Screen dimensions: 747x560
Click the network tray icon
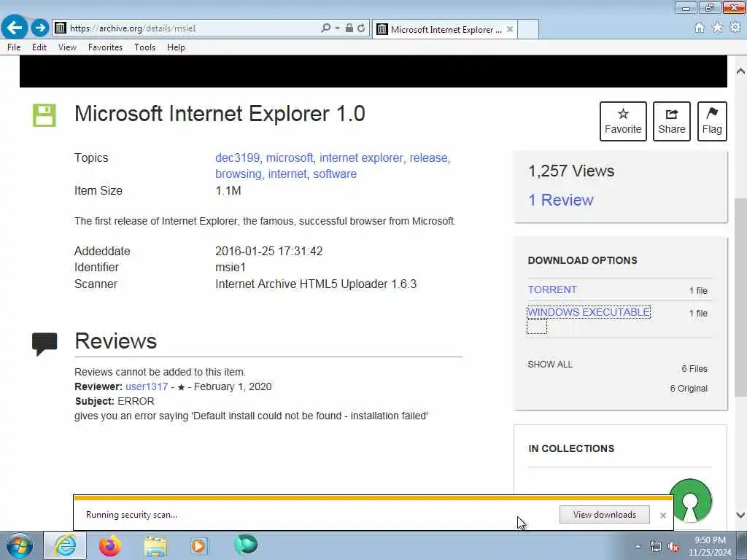click(x=656, y=547)
